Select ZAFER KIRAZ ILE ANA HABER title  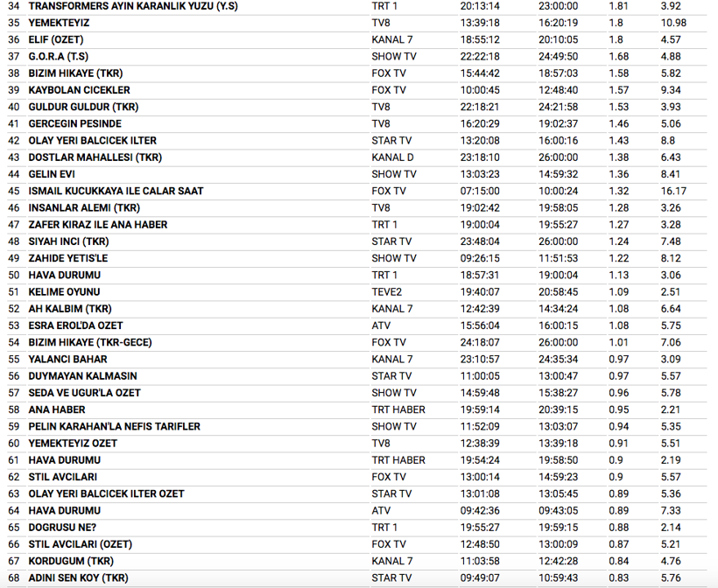[x=98, y=225]
